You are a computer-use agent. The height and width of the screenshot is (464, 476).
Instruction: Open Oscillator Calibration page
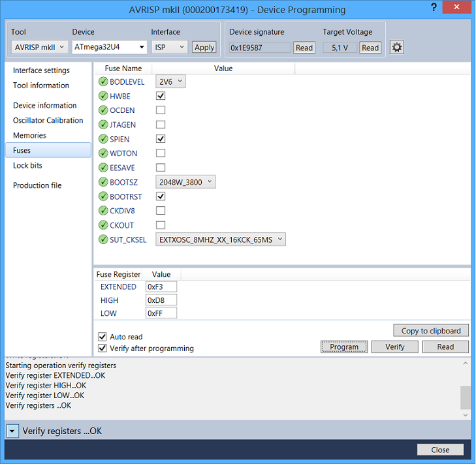pyautogui.click(x=48, y=120)
